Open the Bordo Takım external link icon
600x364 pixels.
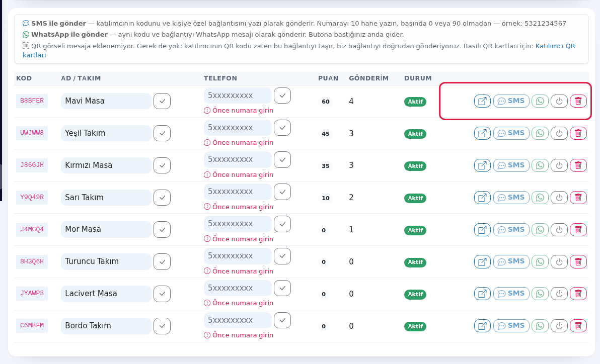[482, 326]
